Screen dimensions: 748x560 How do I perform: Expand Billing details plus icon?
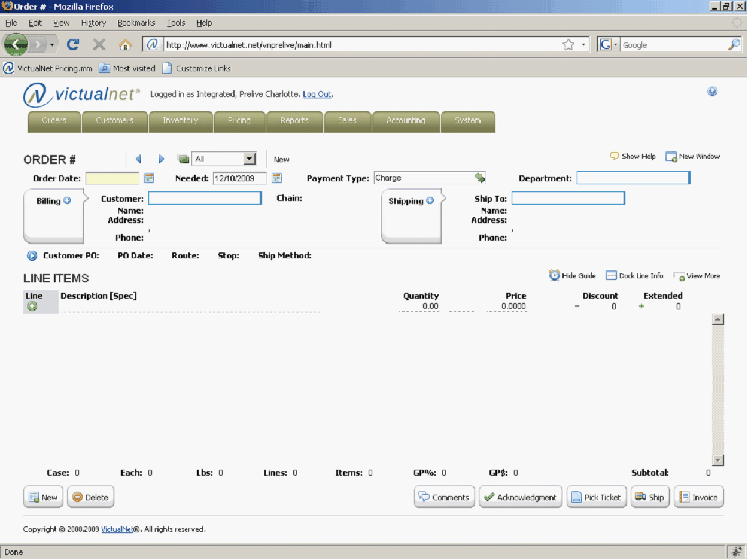pyautogui.click(x=67, y=200)
